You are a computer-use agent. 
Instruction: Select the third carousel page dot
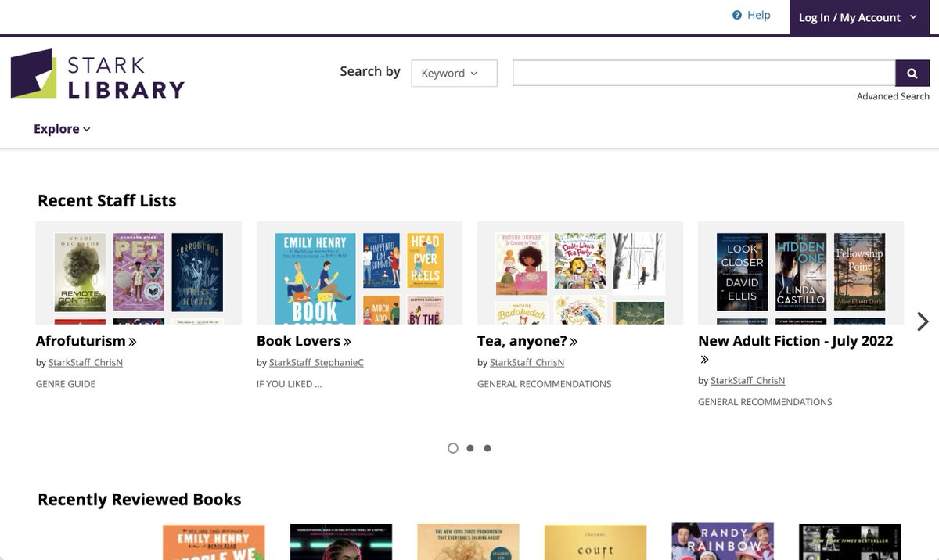pos(487,448)
